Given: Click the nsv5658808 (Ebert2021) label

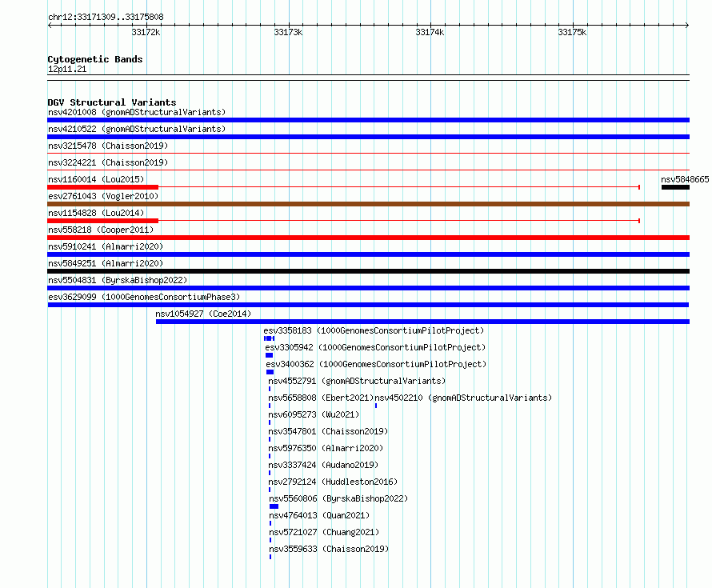Looking at the screenshot, I should [x=321, y=398].
